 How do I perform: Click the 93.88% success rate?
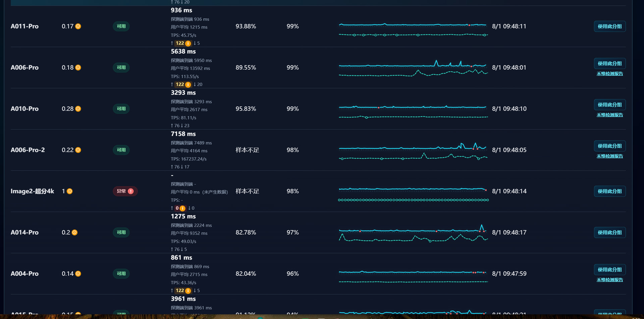pos(246,26)
